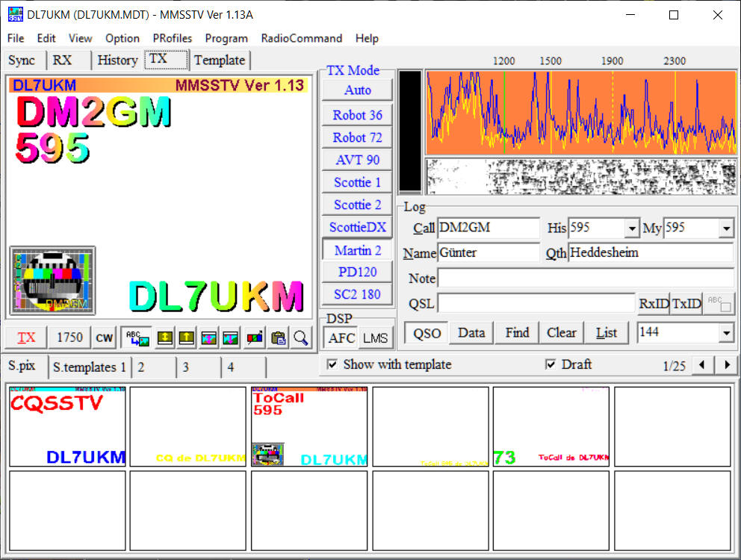741x560 pixels.
Task: Toggle the Draft checkbox
Action: [x=551, y=364]
